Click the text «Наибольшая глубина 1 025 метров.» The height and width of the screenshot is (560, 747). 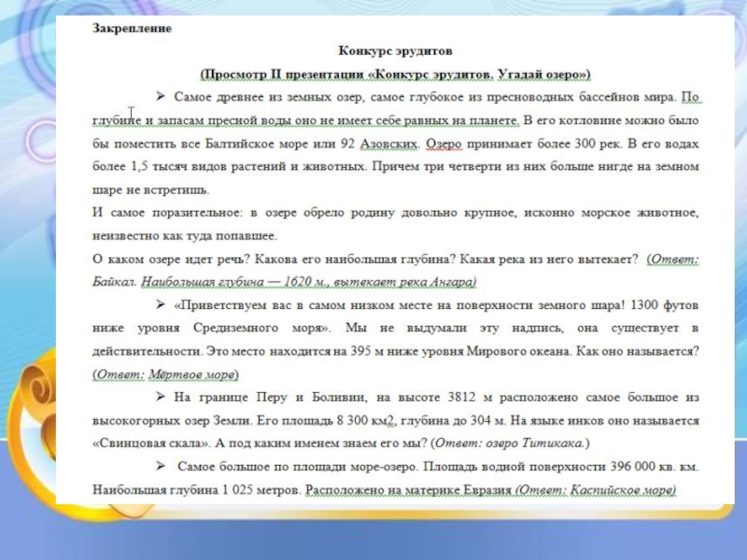[197, 490]
